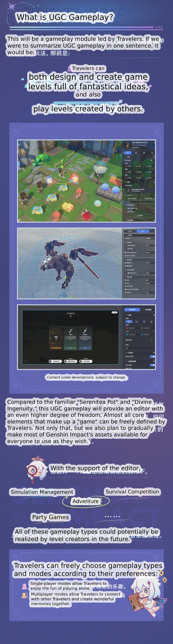Click help icon beside 脱战延时(s) under 寻路失败脱战
Image resolution: width=173 pixels, height=644 pixels.
click(128, 273)
